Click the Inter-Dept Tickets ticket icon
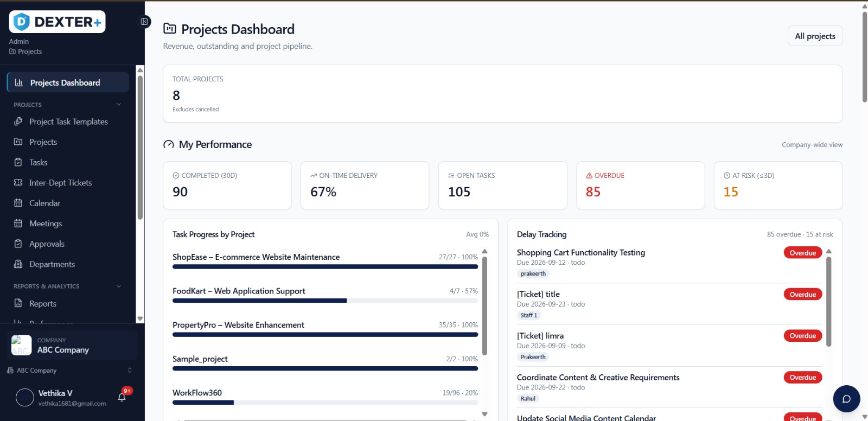Viewport: 868px width, 421px height. 18,183
